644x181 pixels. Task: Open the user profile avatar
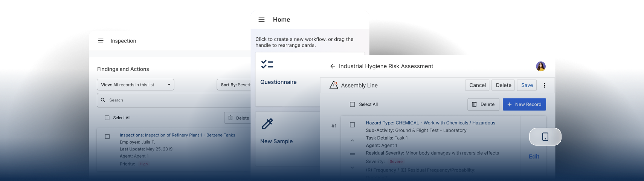(x=541, y=66)
